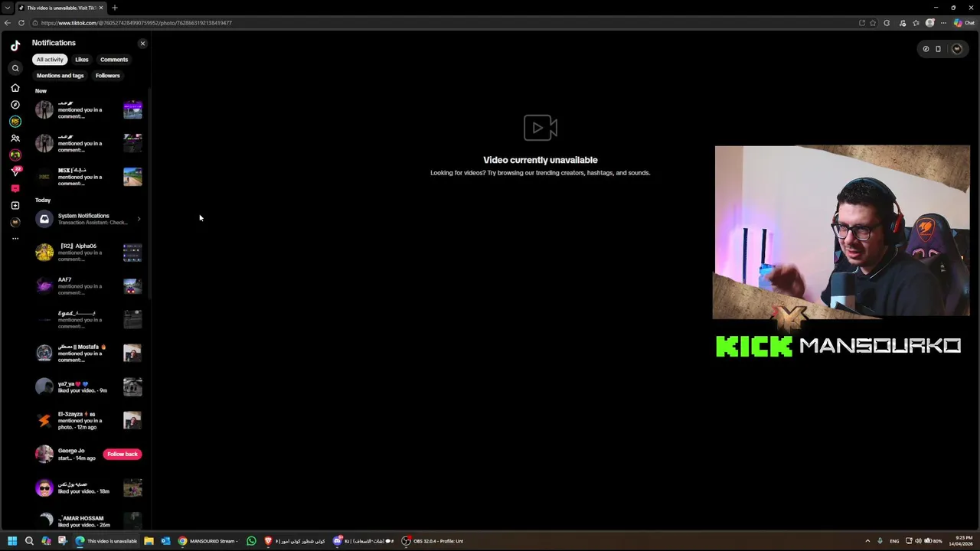Image resolution: width=980 pixels, height=551 pixels.
Task: Select the All activity filter
Action: point(50,60)
